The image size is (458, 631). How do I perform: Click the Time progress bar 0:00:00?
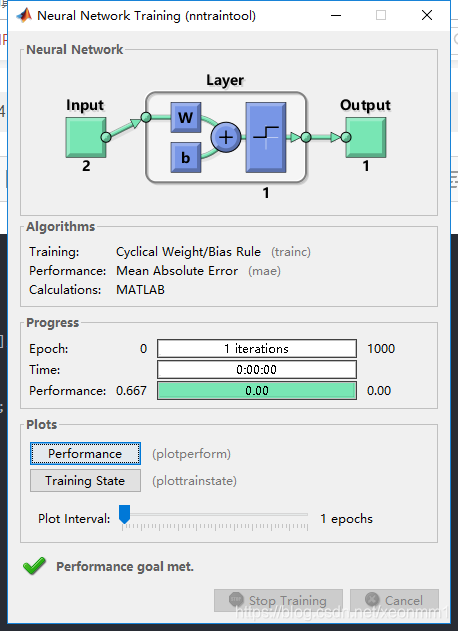pyautogui.click(x=257, y=369)
